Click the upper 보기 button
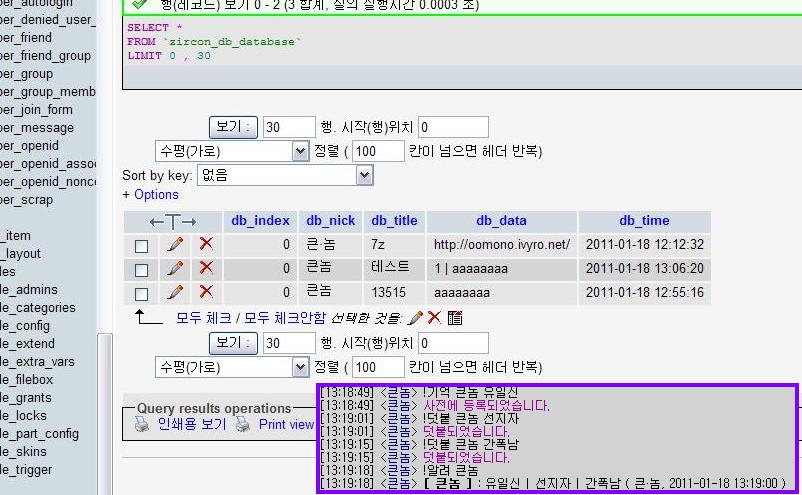This screenshot has width=802, height=495. (233, 127)
